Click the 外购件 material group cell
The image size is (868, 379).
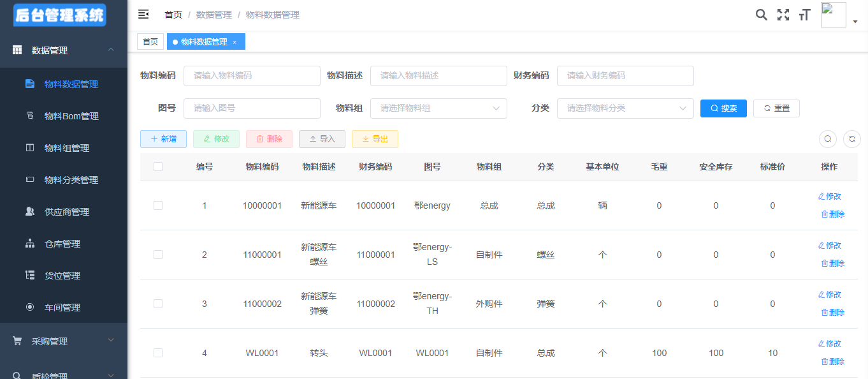coord(489,304)
